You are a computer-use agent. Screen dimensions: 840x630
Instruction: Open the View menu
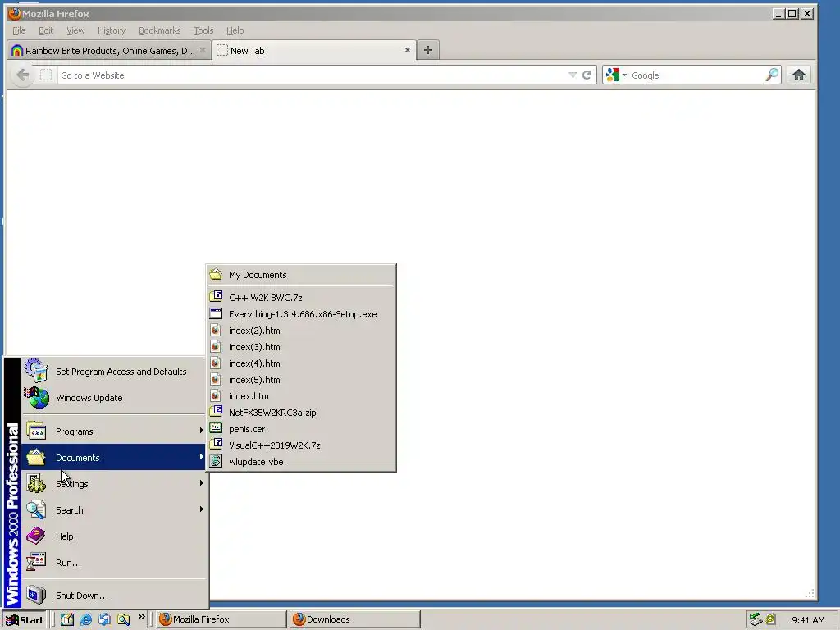click(x=75, y=30)
